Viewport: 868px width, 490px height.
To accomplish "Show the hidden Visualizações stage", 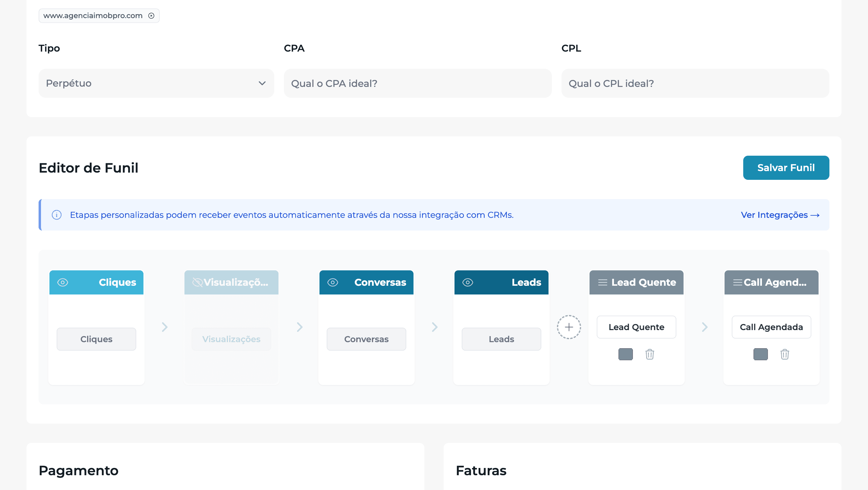I will [x=197, y=282].
